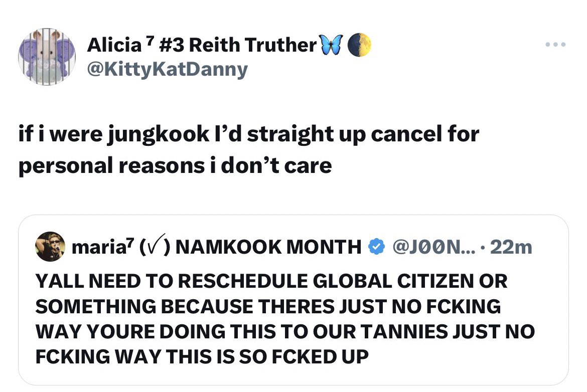Click the blue butterfly emoji

pos(332,45)
